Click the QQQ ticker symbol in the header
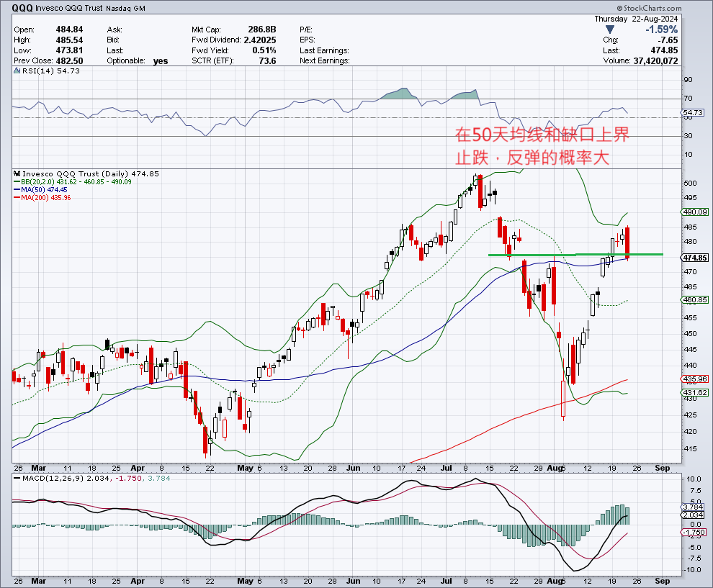Screen dimensions: 713x588 tap(21, 9)
